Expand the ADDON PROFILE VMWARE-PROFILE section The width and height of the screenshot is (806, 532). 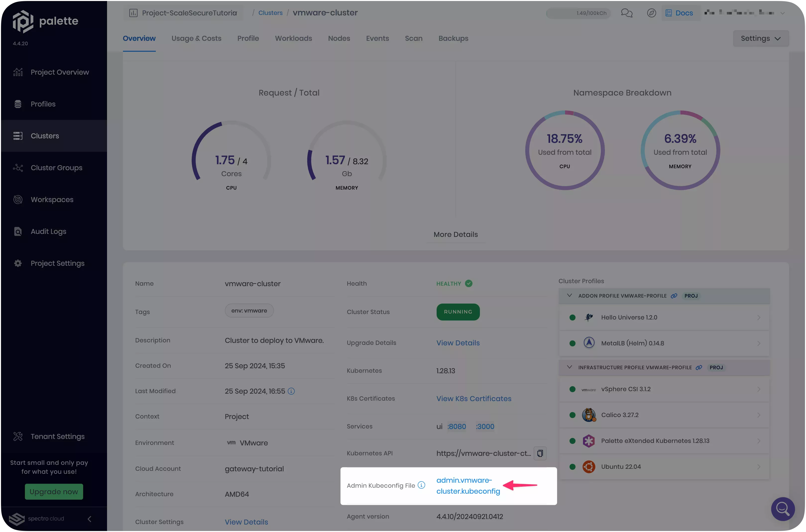click(x=569, y=296)
